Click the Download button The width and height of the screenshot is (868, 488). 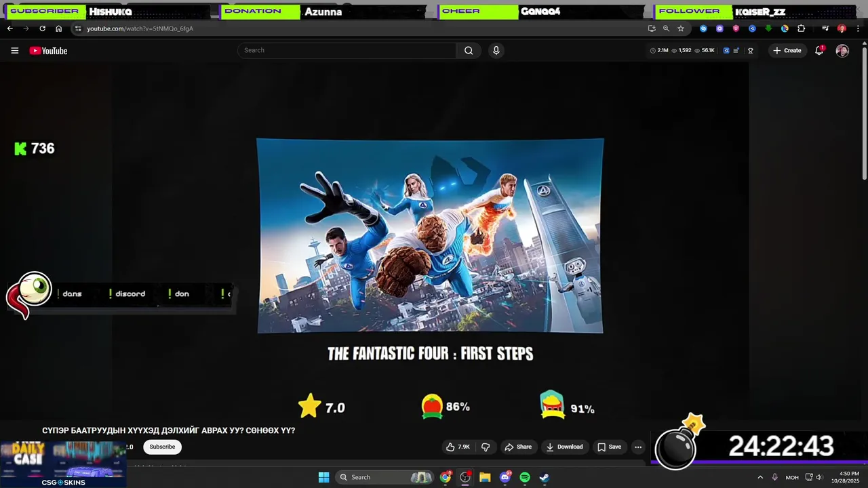[565, 447]
